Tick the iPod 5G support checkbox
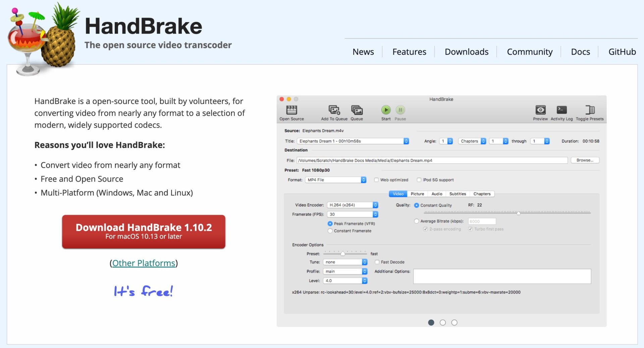This screenshot has height=348, width=644. (x=419, y=180)
